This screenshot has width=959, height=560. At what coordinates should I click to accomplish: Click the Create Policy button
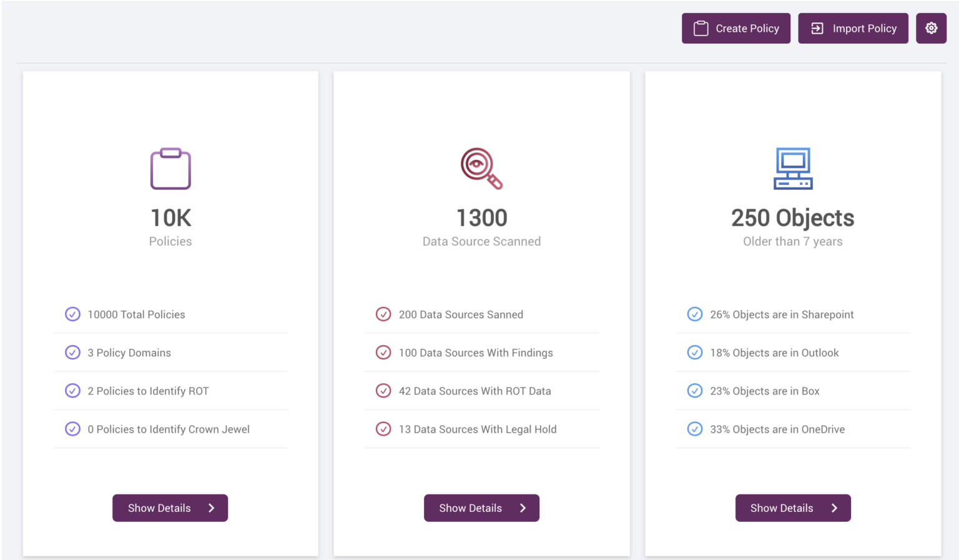pyautogui.click(x=736, y=28)
